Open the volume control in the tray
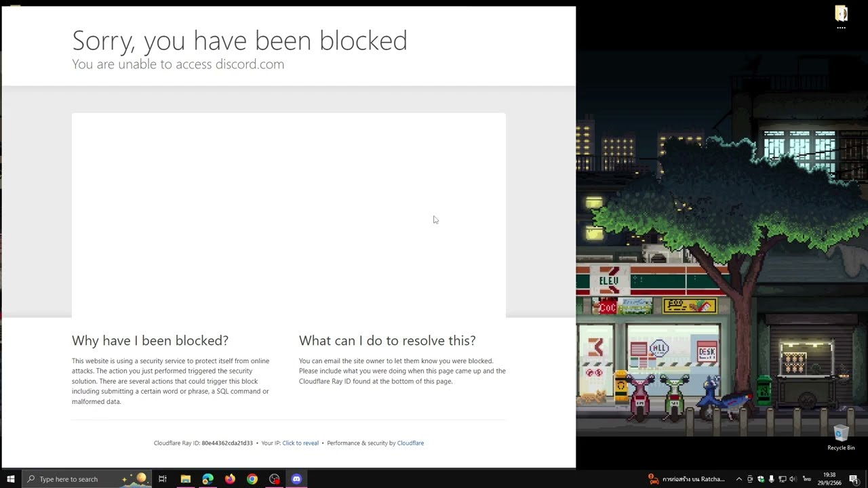Screen dimensions: 868x488 [793, 479]
